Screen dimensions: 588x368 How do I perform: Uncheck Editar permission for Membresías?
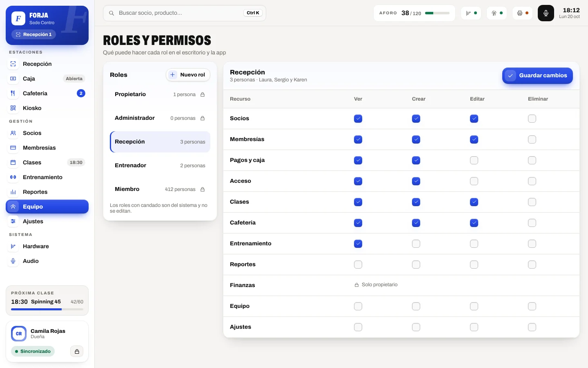point(474,139)
